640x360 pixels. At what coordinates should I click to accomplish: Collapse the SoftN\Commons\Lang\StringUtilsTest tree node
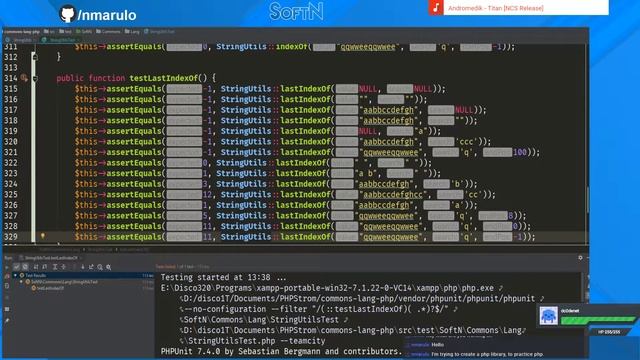[x=21, y=282]
